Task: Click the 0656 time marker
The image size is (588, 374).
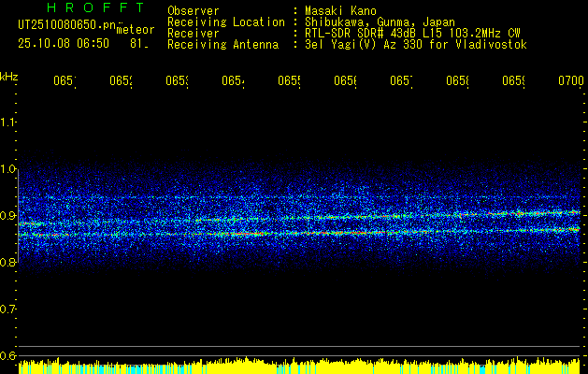Action: (x=345, y=81)
